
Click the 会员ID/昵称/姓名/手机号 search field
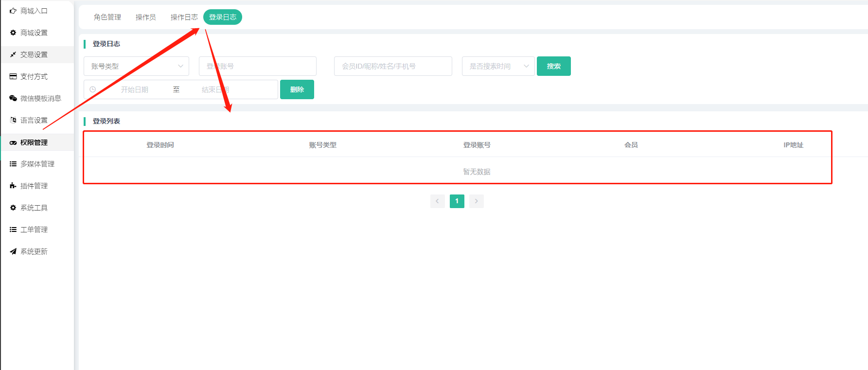click(393, 66)
